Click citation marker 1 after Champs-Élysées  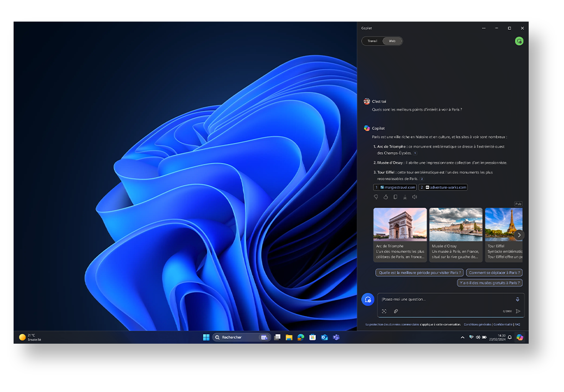[415, 153]
